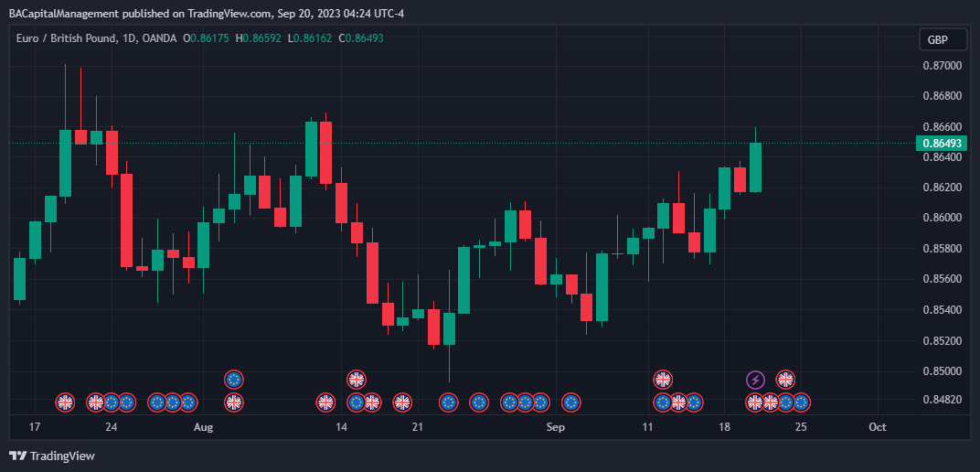
Task: Open the UK flag event icon on September 13
Action: tap(678, 402)
